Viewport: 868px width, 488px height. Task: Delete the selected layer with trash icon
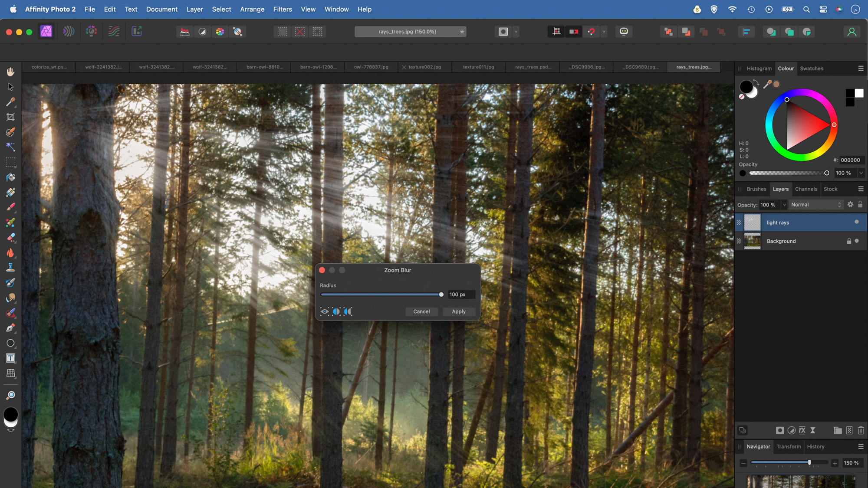click(861, 430)
